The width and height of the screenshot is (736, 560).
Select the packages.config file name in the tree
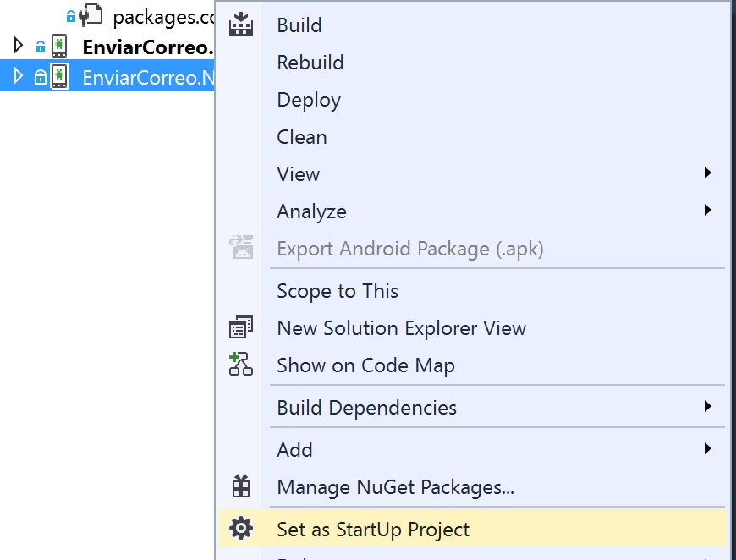(x=162, y=16)
